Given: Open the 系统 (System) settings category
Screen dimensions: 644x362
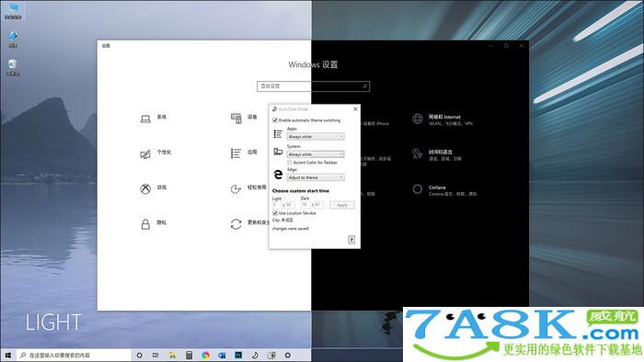Looking at the screenshot, I should point(154,119).
